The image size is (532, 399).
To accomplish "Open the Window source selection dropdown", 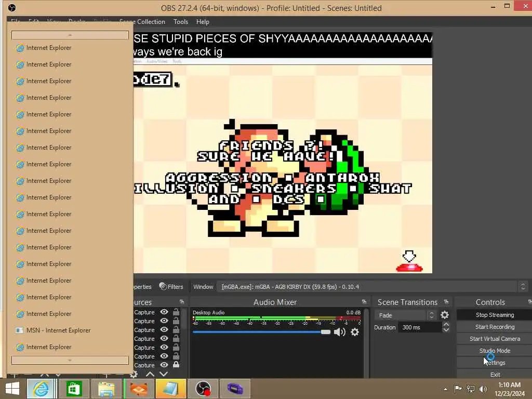I will coord(372,287).
